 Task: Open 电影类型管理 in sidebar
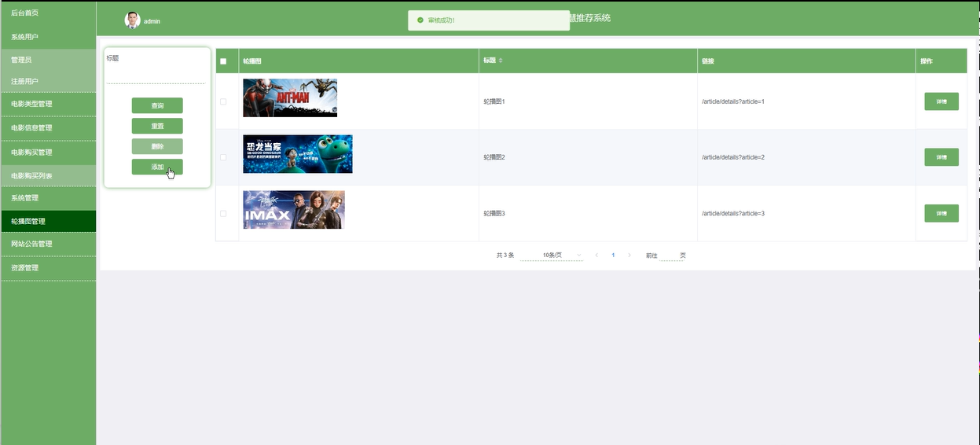[48, 104]
